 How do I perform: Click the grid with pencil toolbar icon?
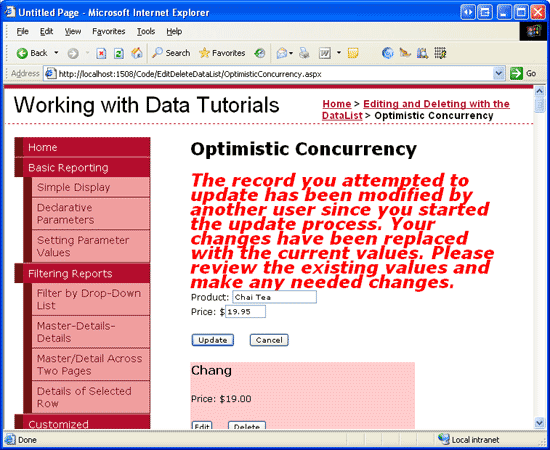(440, 53)
